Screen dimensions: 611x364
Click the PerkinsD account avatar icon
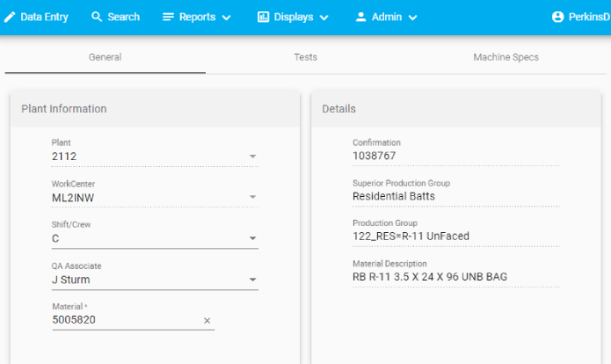557,17
